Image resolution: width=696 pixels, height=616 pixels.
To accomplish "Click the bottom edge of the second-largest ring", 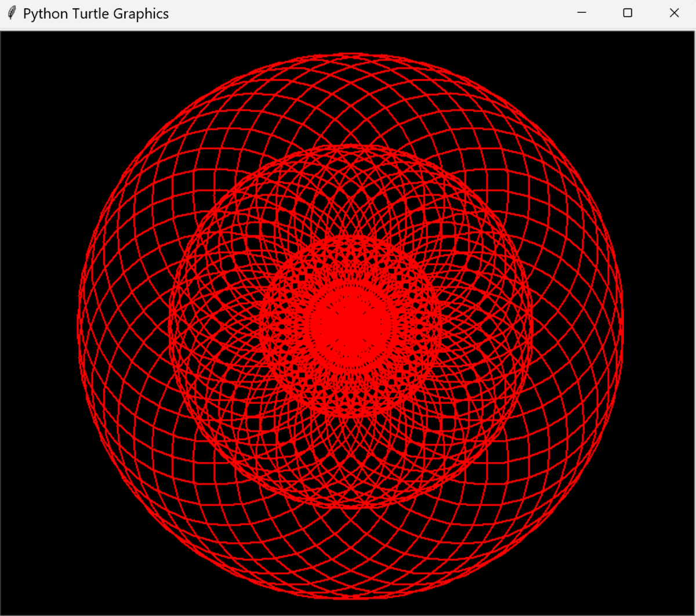I will click(x=351, y=508).
